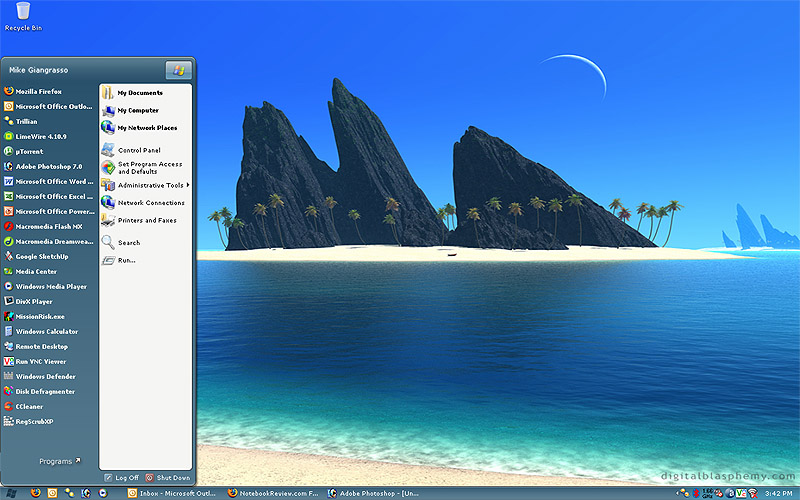Launch Adobe Photoshop 7.0 from Start menu
Screen dimensions: 800x500
coord(43,166)
